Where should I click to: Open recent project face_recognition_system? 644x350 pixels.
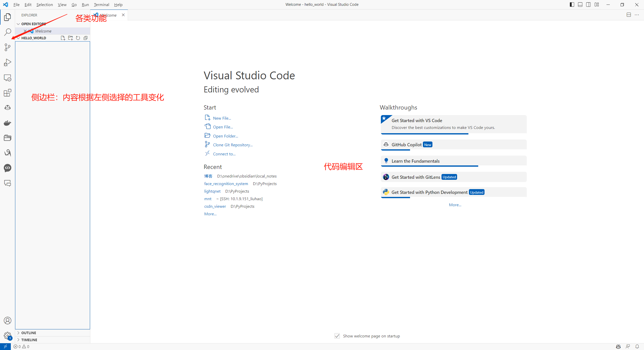pyautogui.click(x=226, y=184)
